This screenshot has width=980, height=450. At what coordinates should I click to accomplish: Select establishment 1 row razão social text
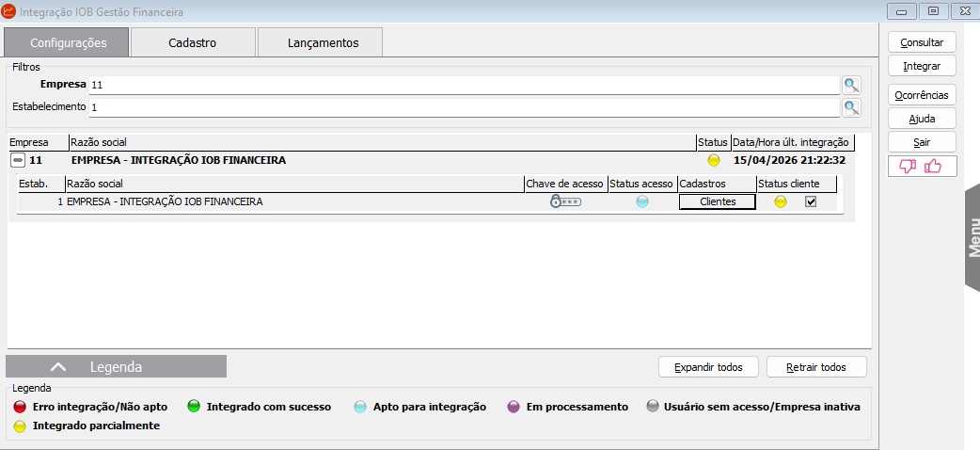tap(165, 201)
